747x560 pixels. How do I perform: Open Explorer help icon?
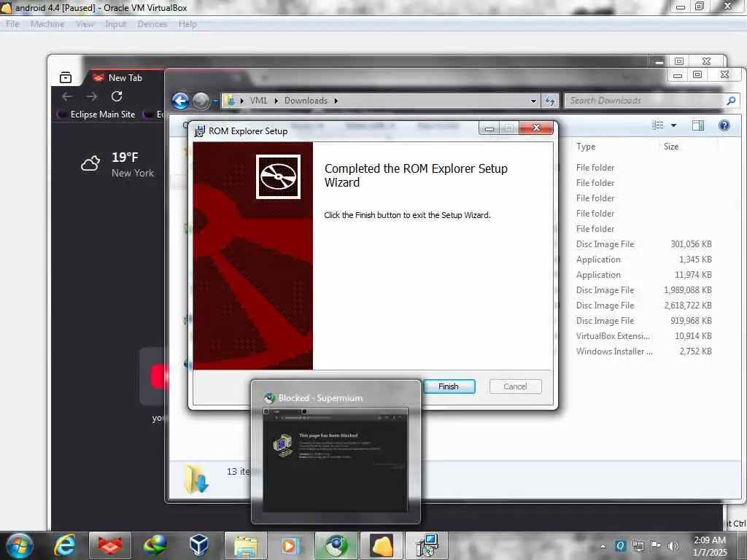[x=724, y=125]
